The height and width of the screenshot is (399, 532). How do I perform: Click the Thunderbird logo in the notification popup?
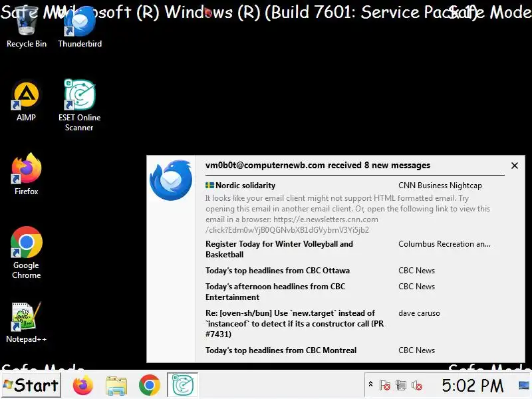pos(171,180)
